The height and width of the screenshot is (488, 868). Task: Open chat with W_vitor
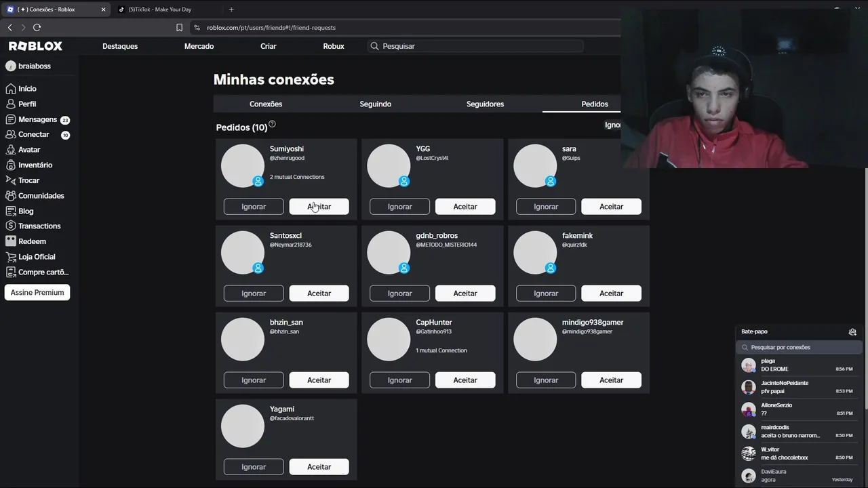[x=798, y=453]
